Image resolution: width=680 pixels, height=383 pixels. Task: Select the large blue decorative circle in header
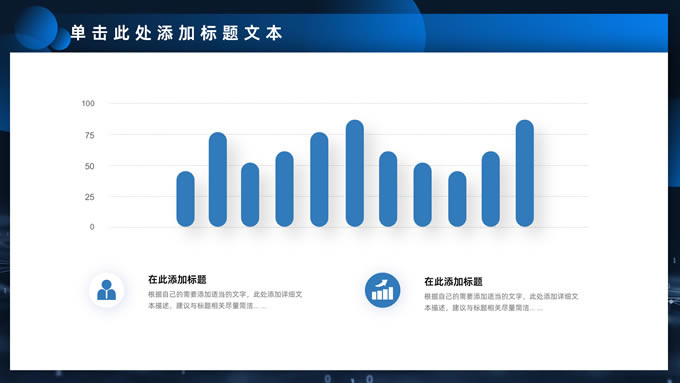click(x=36, y=28)
